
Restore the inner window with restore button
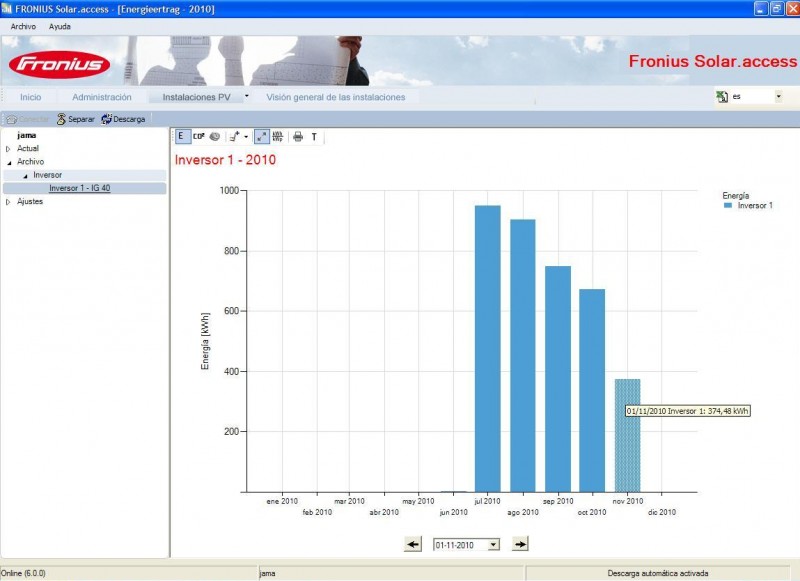tap(777, 9)
